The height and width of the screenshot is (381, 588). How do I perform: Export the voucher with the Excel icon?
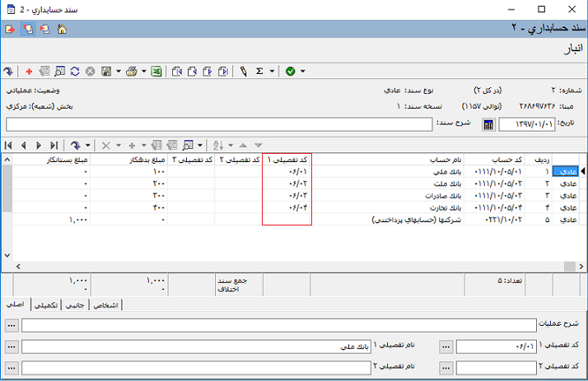[155, 72]
